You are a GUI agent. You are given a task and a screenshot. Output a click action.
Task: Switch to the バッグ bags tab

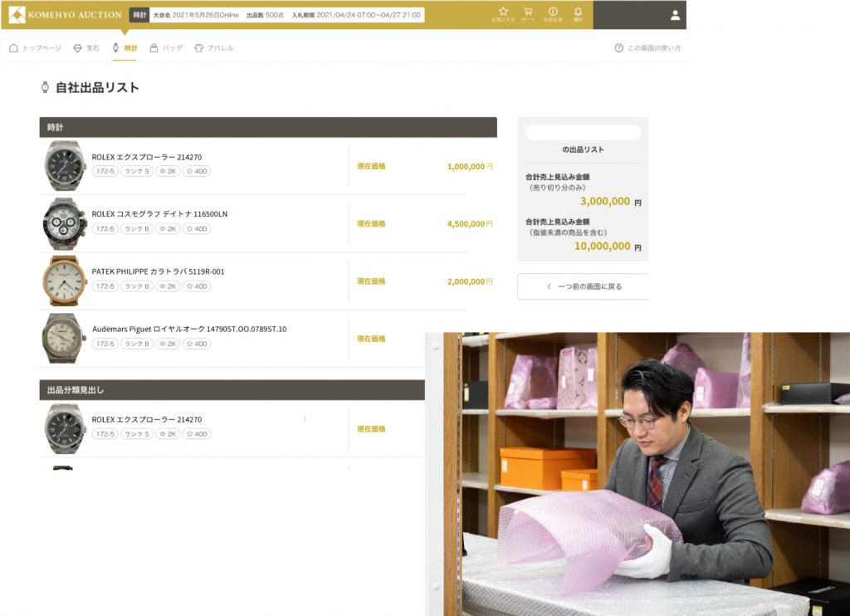pyautogui.click(x=166, y=48)
